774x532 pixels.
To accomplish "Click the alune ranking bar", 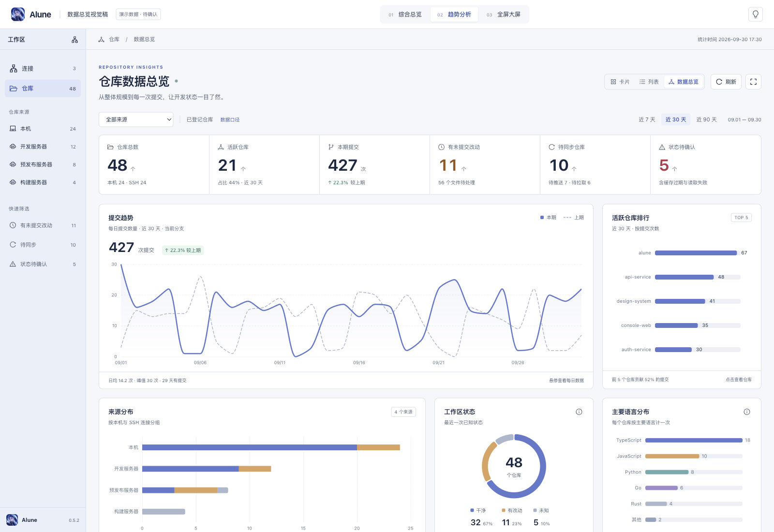I will click(696, 253).
